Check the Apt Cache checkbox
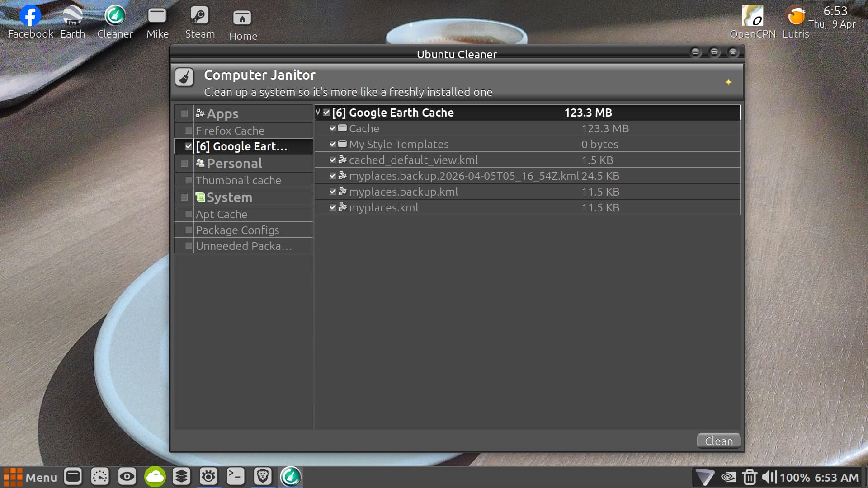Image resolution: width=868 pixels, height=488 pixels. coord(189,215)
